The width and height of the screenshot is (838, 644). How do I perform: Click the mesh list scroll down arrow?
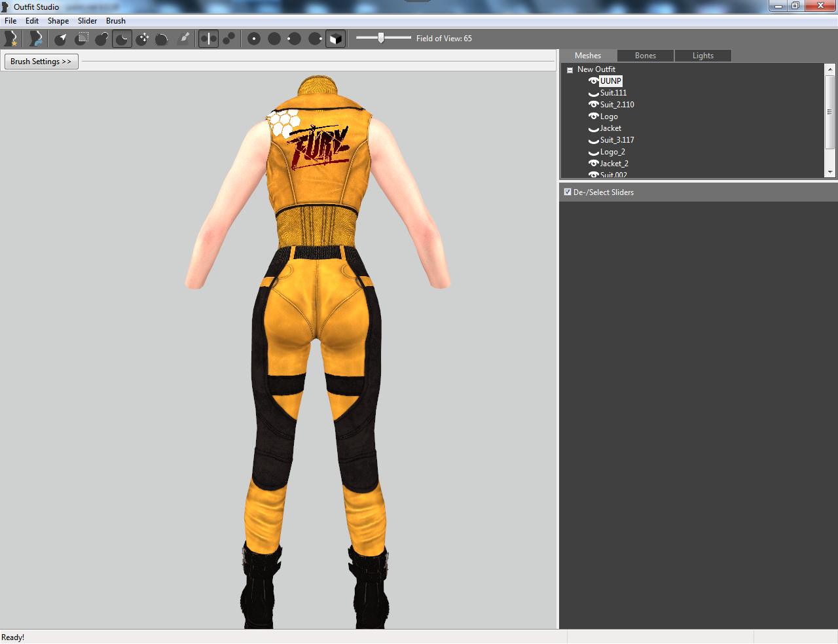click(x=830, y=172)
